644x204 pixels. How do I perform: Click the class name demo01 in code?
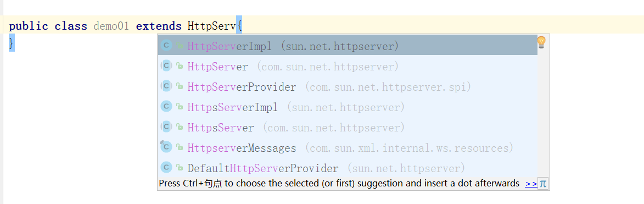click(x=111, y=26)
